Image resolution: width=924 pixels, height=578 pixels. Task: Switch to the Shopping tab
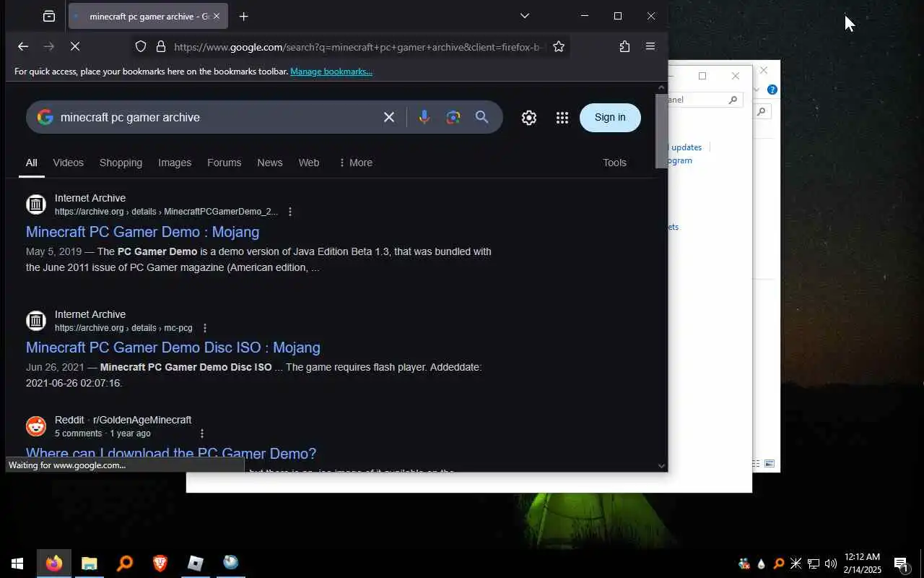pos(121,163)
